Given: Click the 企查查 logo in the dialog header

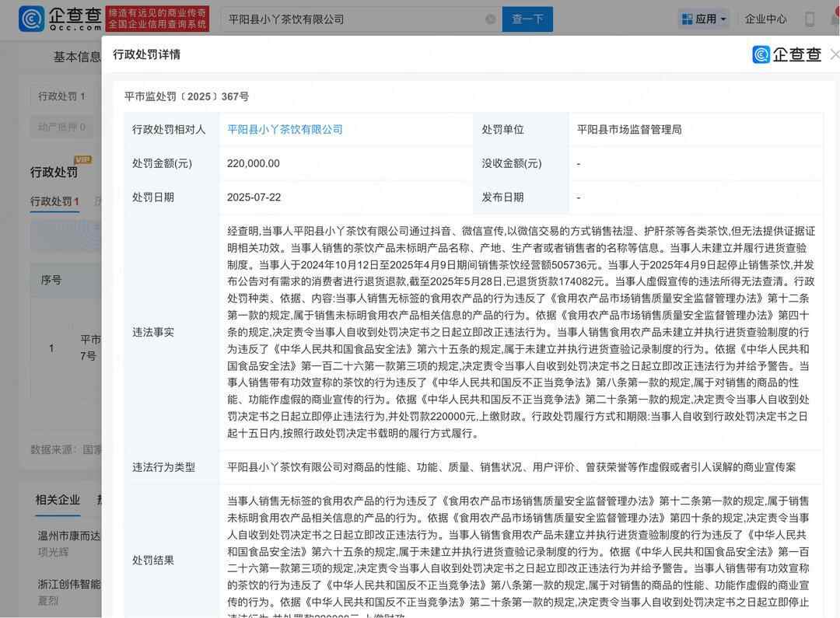Looking at the screenshot, I should tap(787, 54).
